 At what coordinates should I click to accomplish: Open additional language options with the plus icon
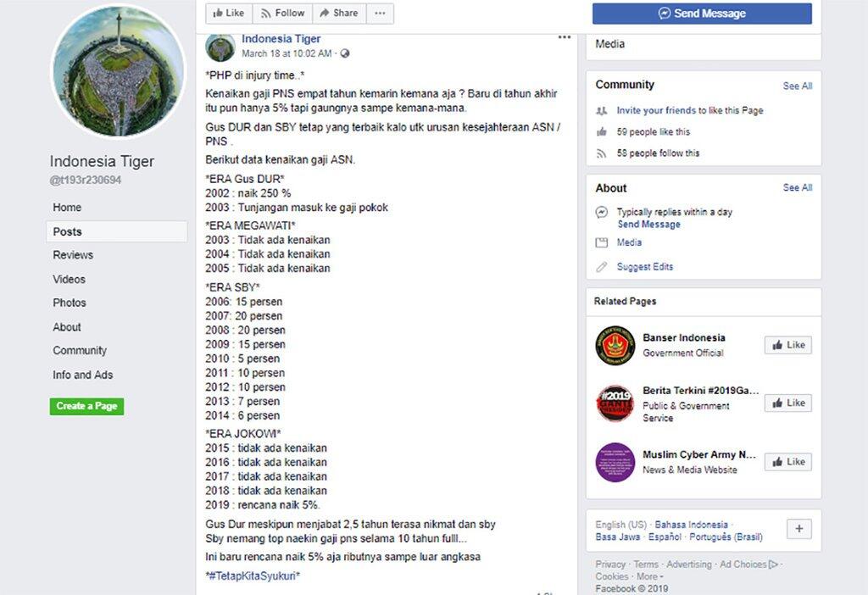coord(798,528)
